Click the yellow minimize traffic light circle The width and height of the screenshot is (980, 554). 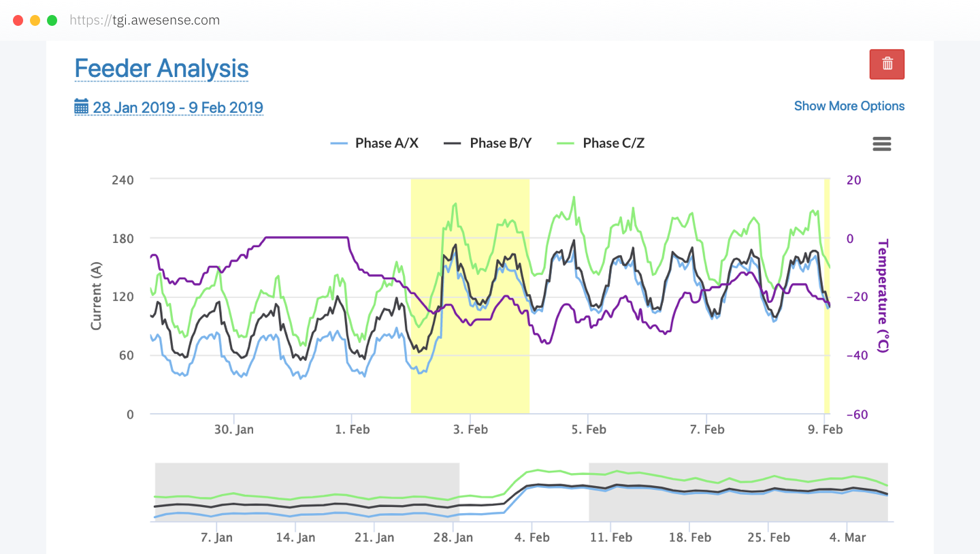(x=34, y=20)
